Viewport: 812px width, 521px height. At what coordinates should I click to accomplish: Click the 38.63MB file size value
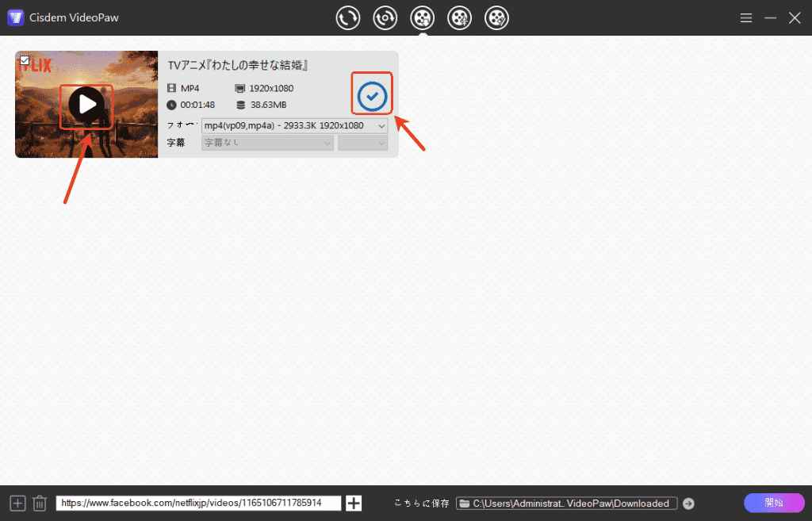268,105
